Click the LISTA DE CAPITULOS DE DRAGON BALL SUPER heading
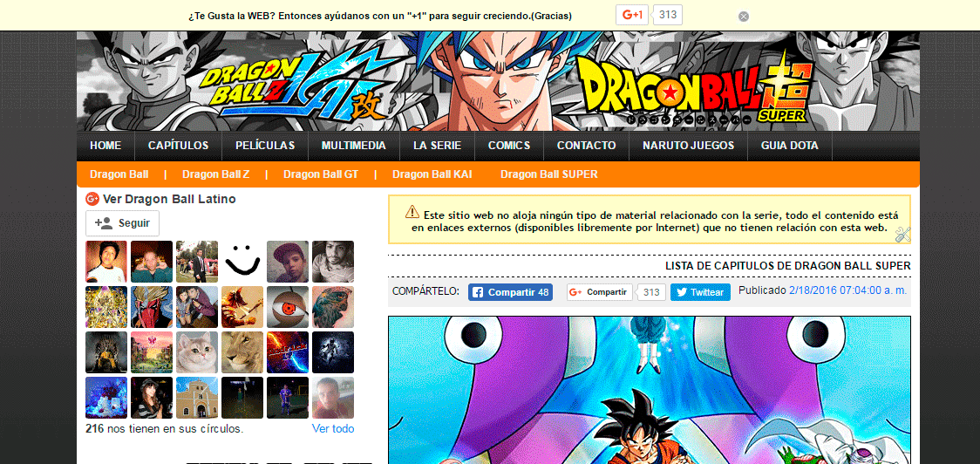The image size is (980, 464). click(x=788, y=266)
